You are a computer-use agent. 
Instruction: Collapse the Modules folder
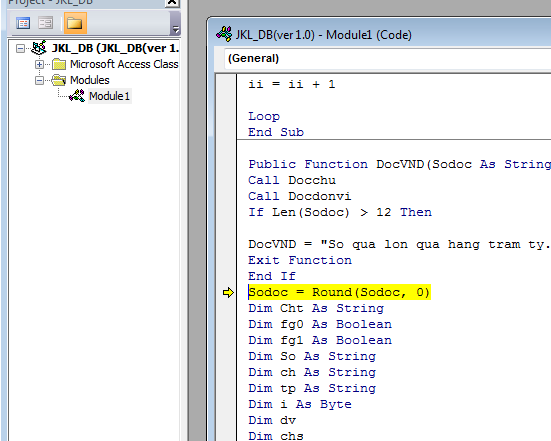click(x=39, y=80)
